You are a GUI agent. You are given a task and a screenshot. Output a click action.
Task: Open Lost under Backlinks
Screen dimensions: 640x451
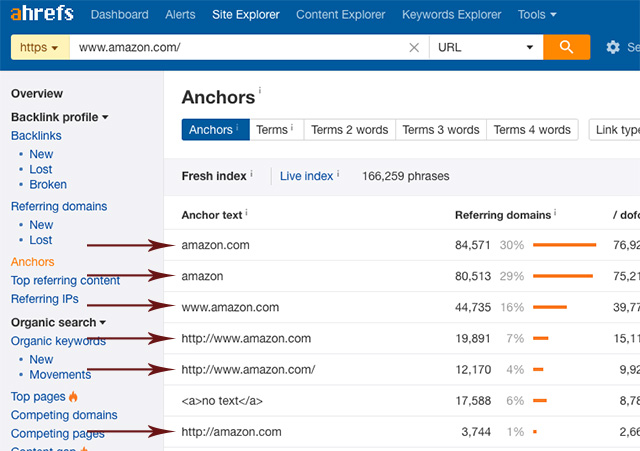[x=41, y=169]
